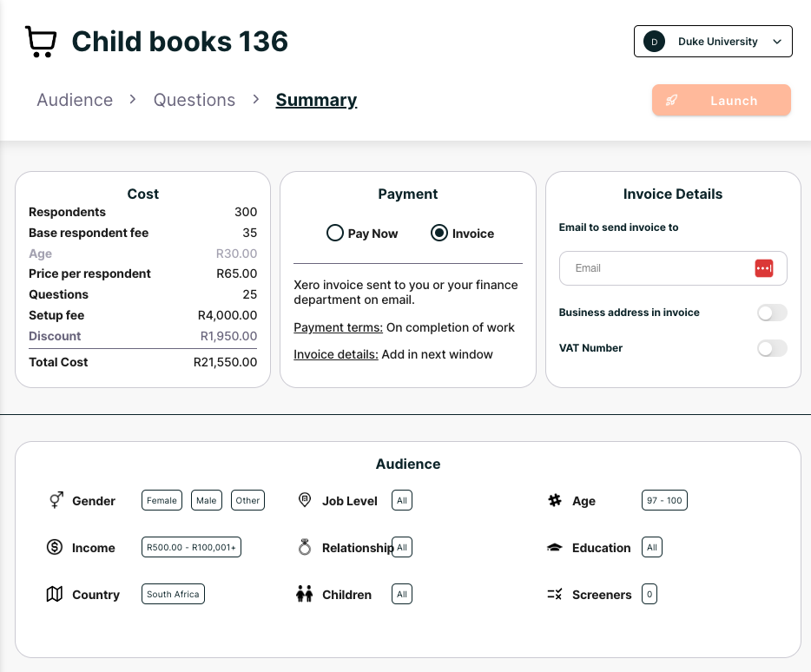
Task: Click the Country map icon
Action: click(x=55, y=595)
